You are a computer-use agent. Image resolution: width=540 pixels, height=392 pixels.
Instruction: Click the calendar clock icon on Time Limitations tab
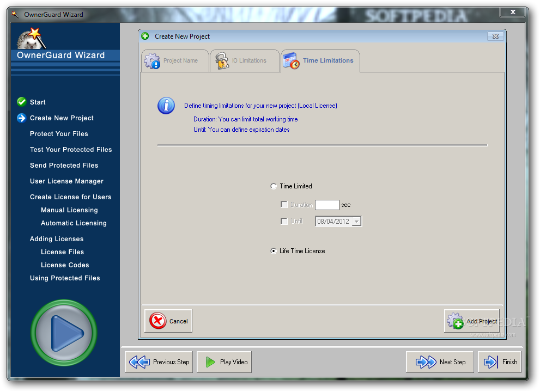(292, 61)
